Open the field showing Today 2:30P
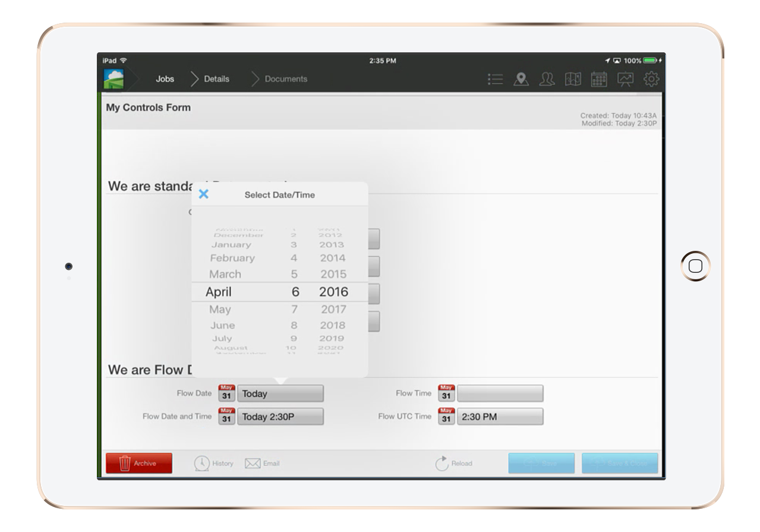 280,416
